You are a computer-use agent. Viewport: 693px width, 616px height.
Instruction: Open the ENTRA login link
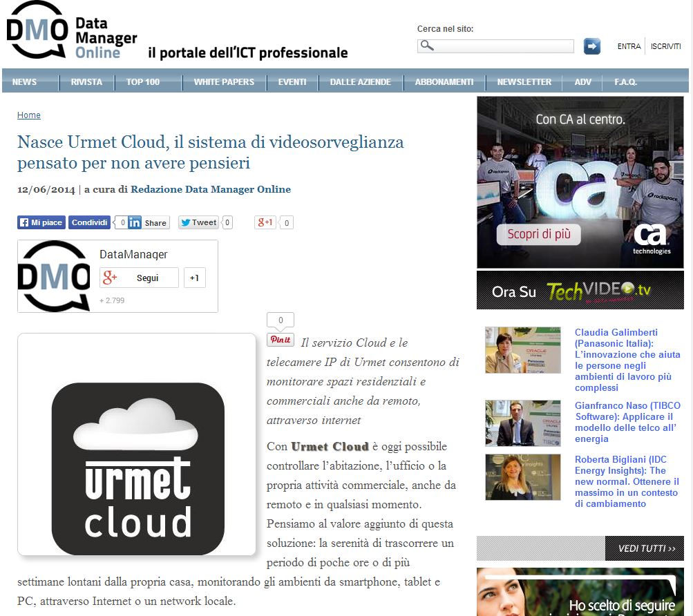pyautogui.click(x=629, y=46)
